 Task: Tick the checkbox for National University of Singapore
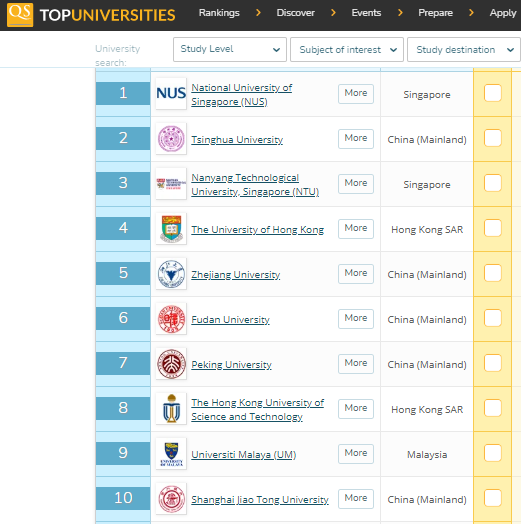pyautogui.click(x=493, y=93)
